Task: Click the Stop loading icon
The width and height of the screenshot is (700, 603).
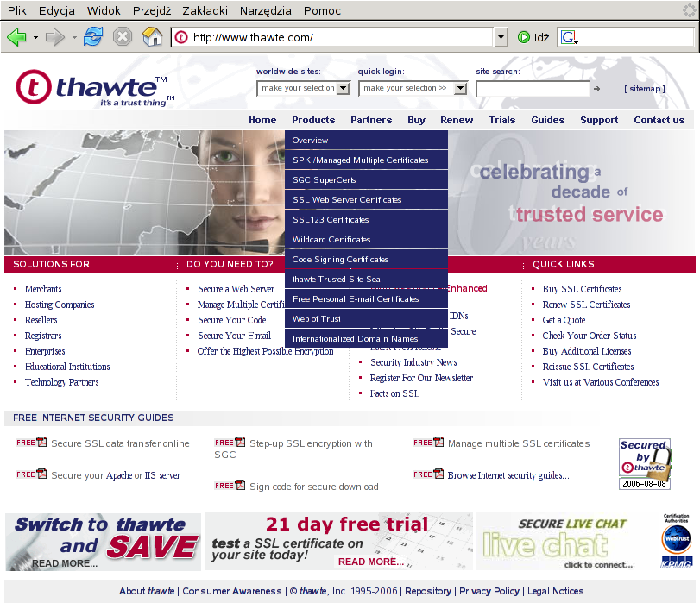Action: tap(122, 37)
